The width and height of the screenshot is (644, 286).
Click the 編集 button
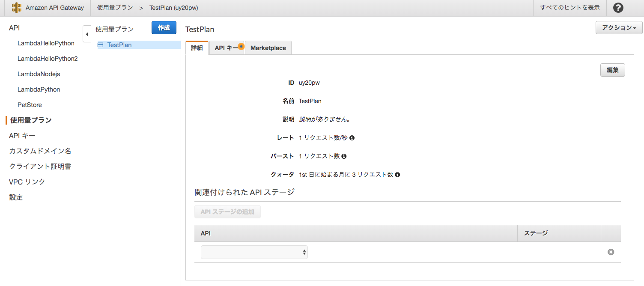coord(612,70)
